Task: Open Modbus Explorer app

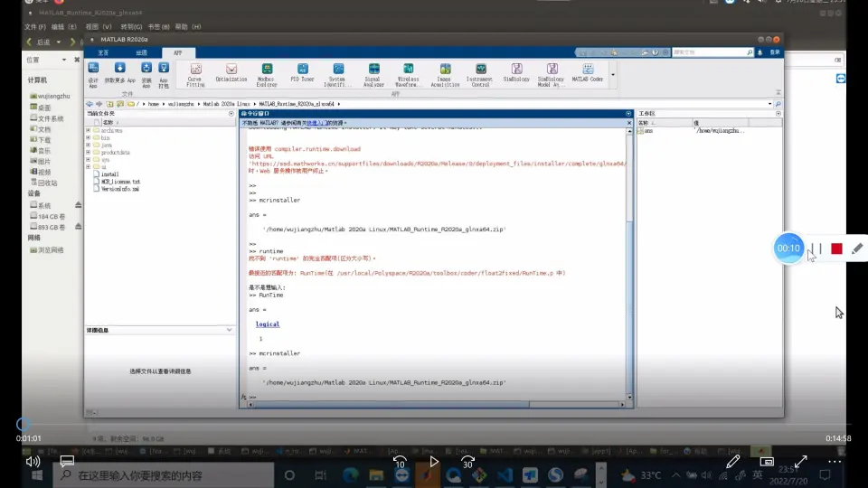Action: coord(267,74)
